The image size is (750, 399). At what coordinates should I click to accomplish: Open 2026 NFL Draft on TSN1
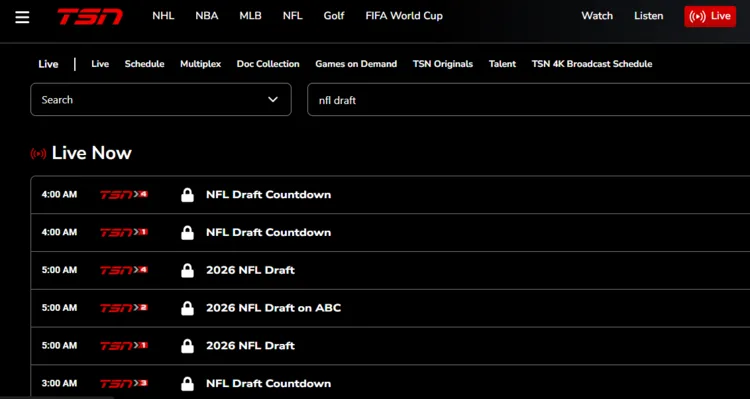[250, 346]
